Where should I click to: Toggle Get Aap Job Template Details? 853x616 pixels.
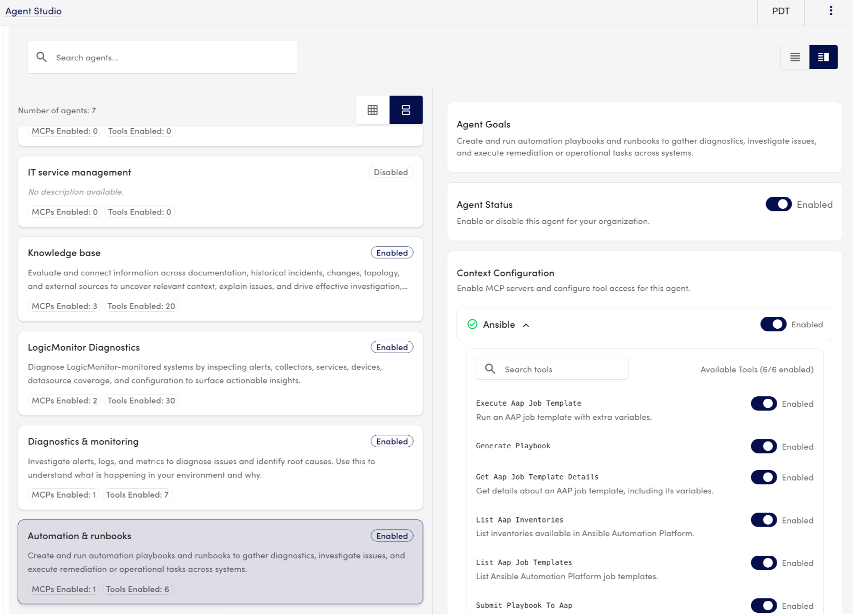click(x=764, y=477)
